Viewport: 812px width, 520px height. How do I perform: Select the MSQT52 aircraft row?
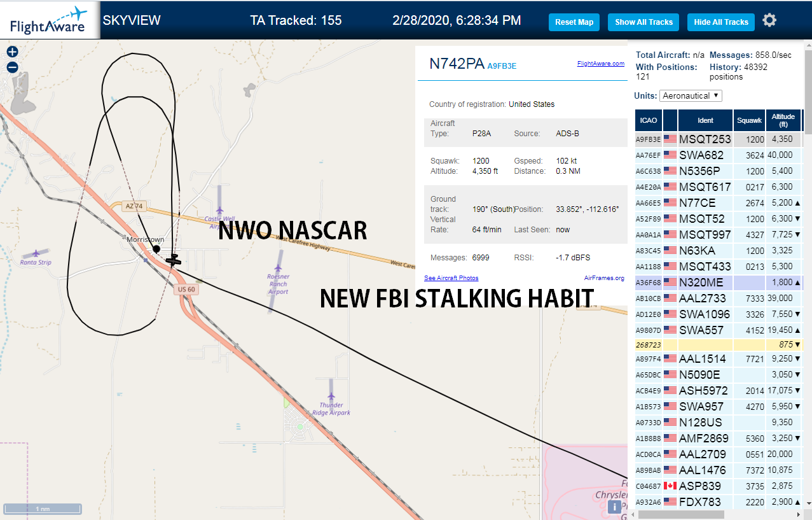(x=719, y=218)
